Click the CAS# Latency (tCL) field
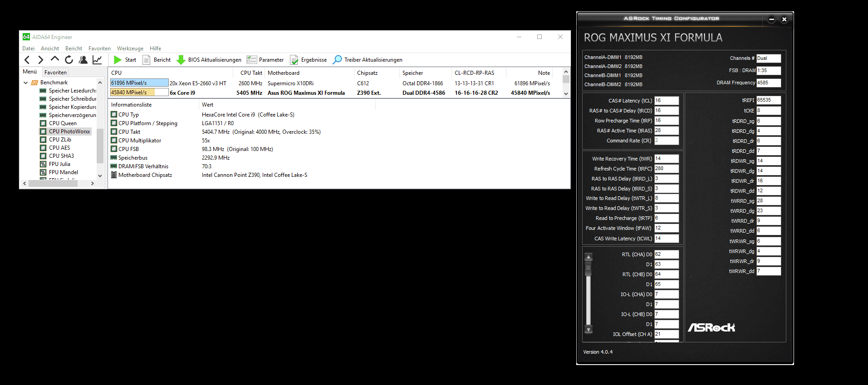This screenshot has width=868, height=385. coord(667,101)
